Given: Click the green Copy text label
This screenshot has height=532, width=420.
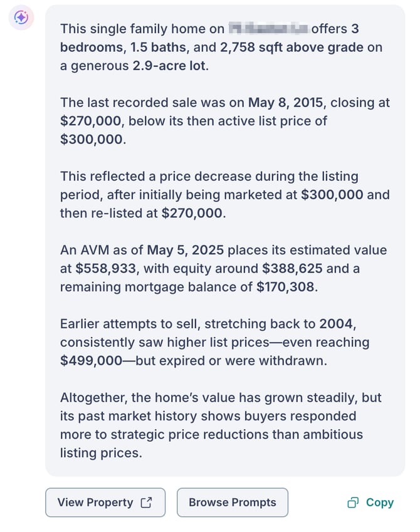Looking at the screenshot, I should (x=379, y=503).
